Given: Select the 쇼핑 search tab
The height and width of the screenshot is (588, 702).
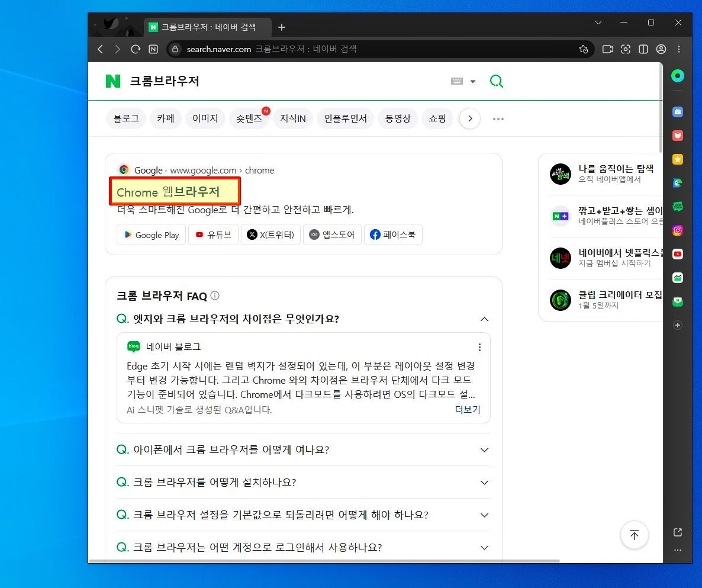Looking at the screenshot, I should (x=437, y=118).
